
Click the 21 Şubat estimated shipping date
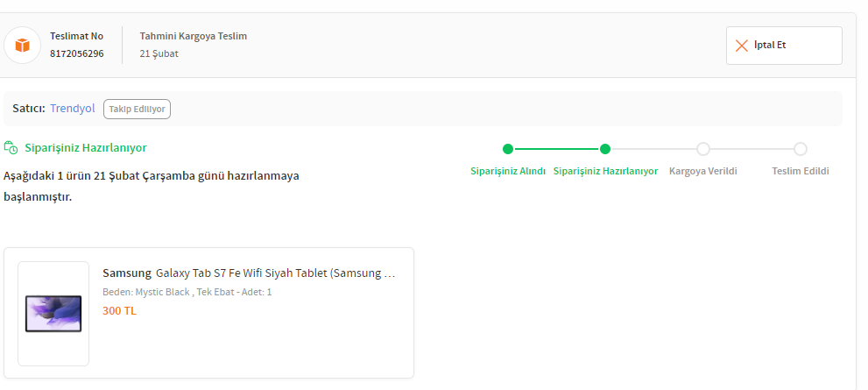coord(159,53)
